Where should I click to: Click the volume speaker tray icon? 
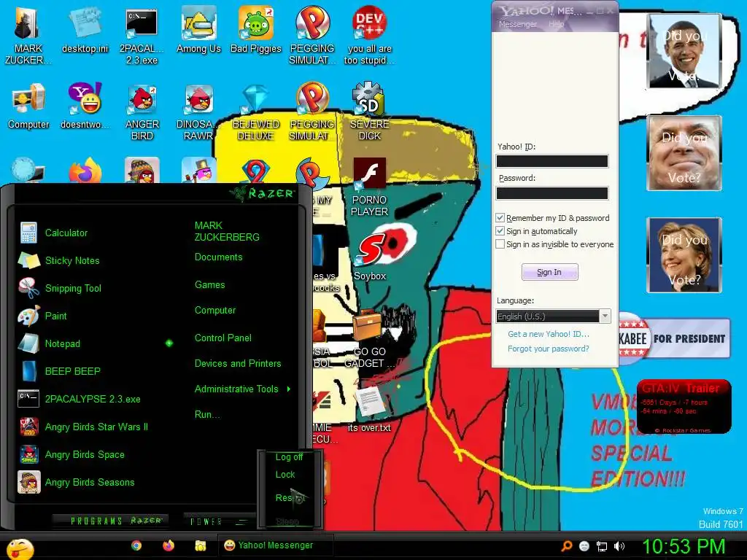pos(619,546)
